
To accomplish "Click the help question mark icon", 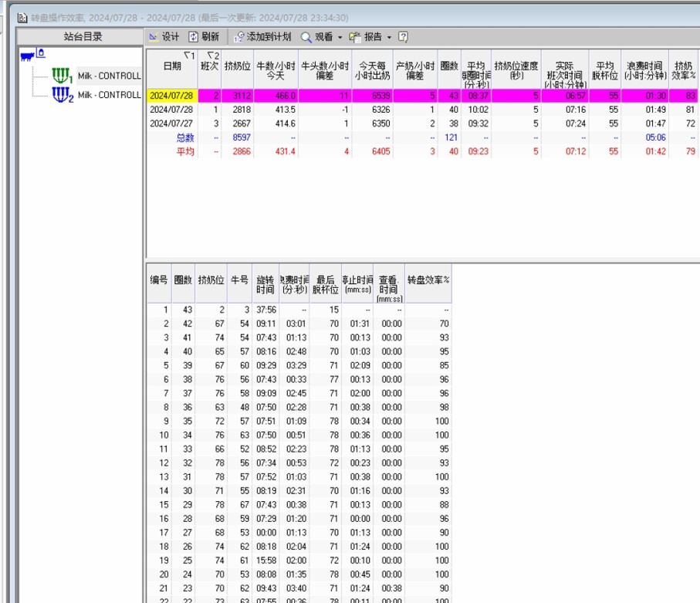I will pyautogui.click(x=403, y=37).
